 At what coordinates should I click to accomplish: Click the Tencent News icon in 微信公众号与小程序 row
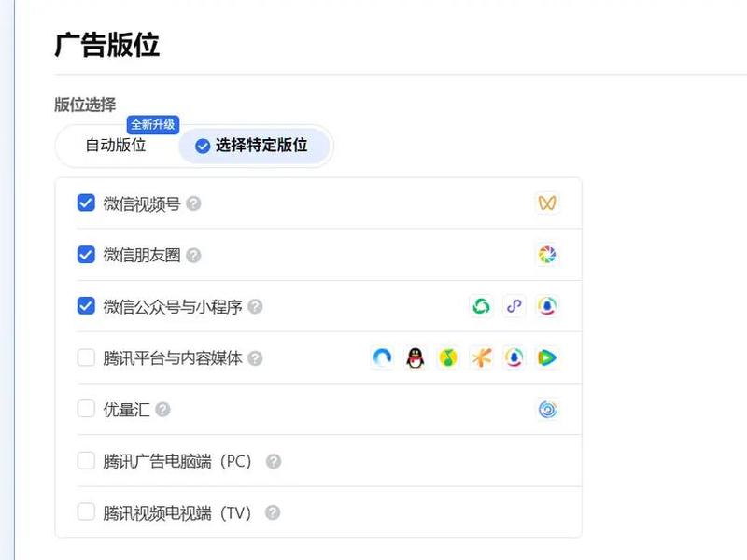(x=547, y=306)
